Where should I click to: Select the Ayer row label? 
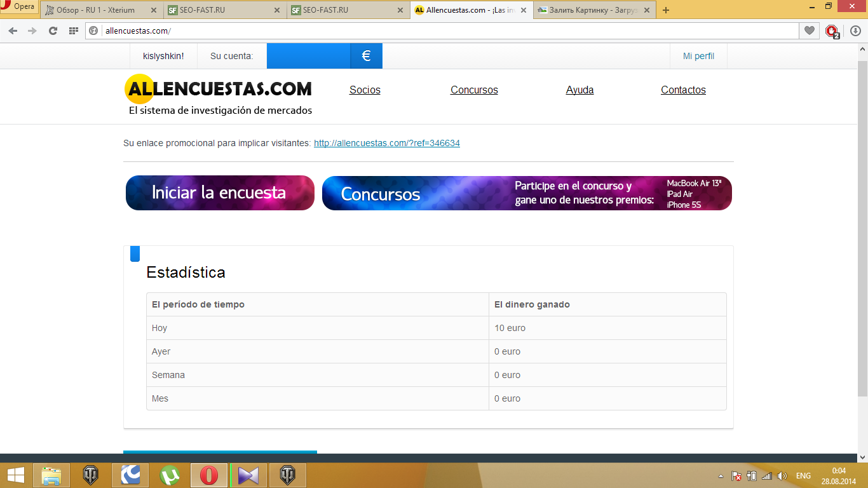tap(161, 351)
